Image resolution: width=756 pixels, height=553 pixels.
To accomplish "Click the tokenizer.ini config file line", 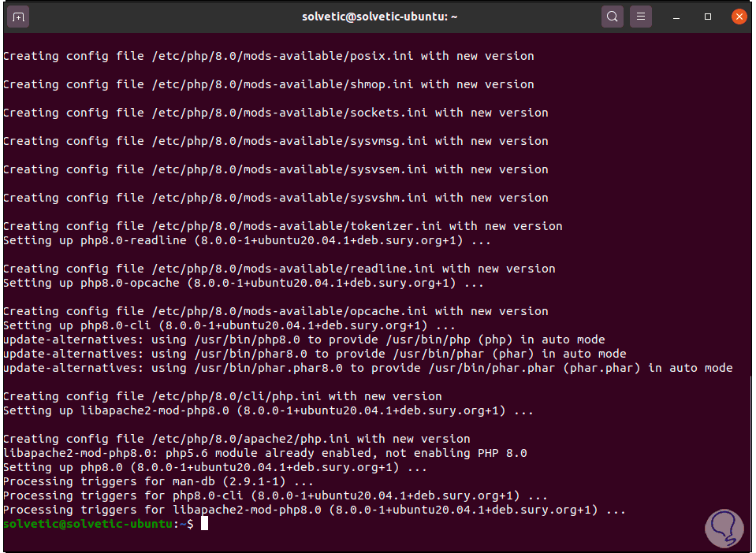I will (x=282, y=226).
